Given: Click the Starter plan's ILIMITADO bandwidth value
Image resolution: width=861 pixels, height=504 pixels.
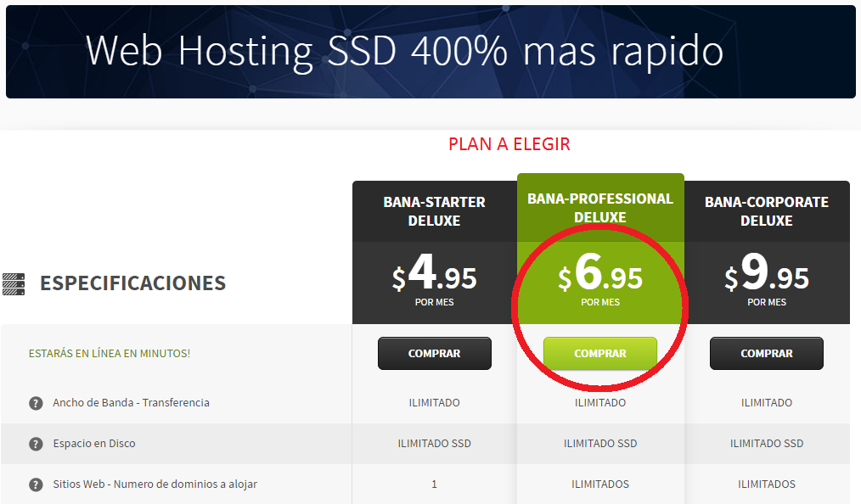Looking at the screenshot, I should tap(435, 402).
